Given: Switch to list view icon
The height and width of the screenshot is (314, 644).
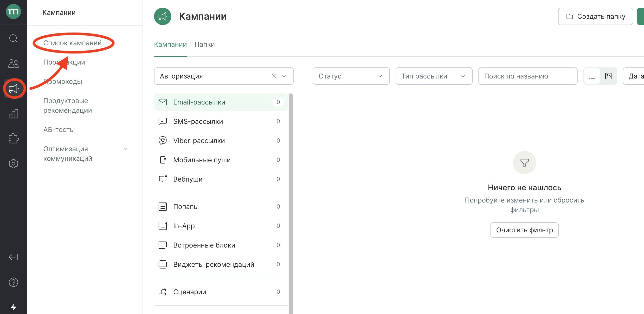Looking at the screenshot, I should click(592, 76).
